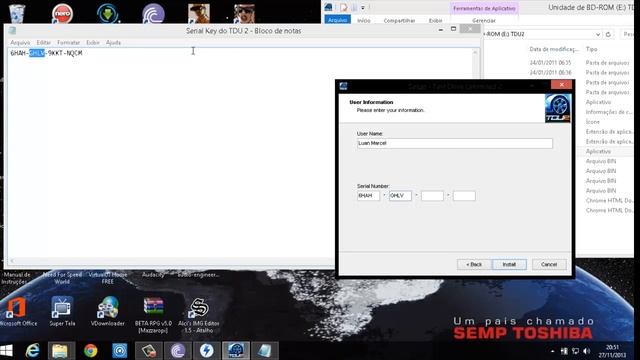Expand the Explorer address bar dropdown
Screen dimensions: 640x360
pos(598,34)
